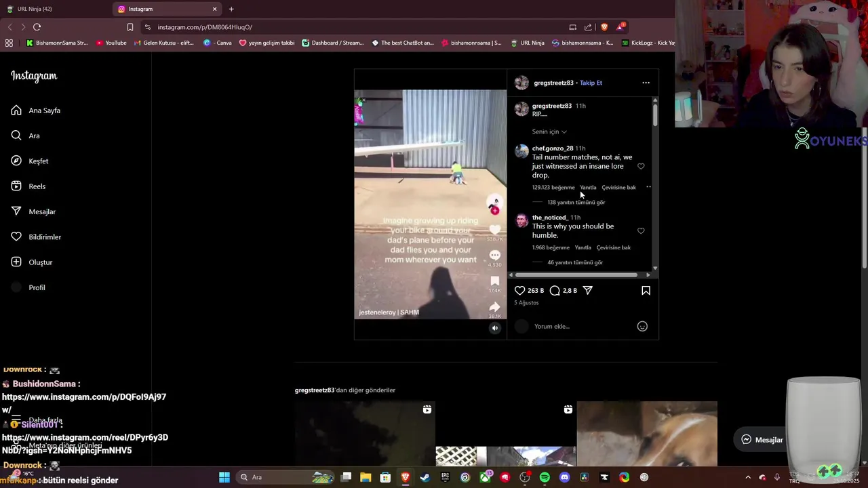Open the yayın gelişim takibi bookmark

pyautogui.click(x=267, y=43)
